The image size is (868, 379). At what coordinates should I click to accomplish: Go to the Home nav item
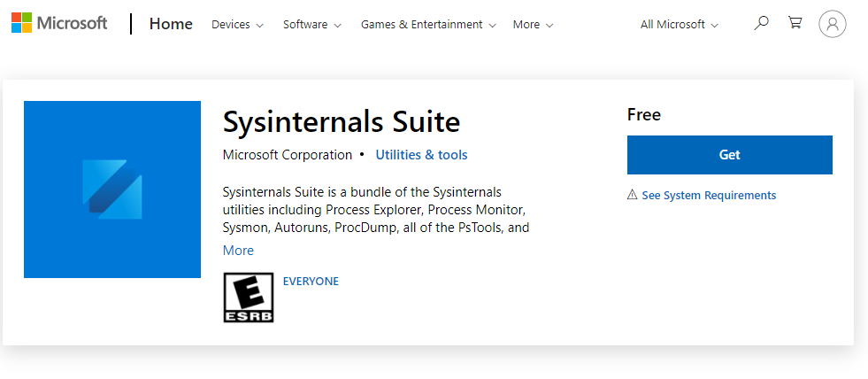pyautogui.click(x=171, y=24)
